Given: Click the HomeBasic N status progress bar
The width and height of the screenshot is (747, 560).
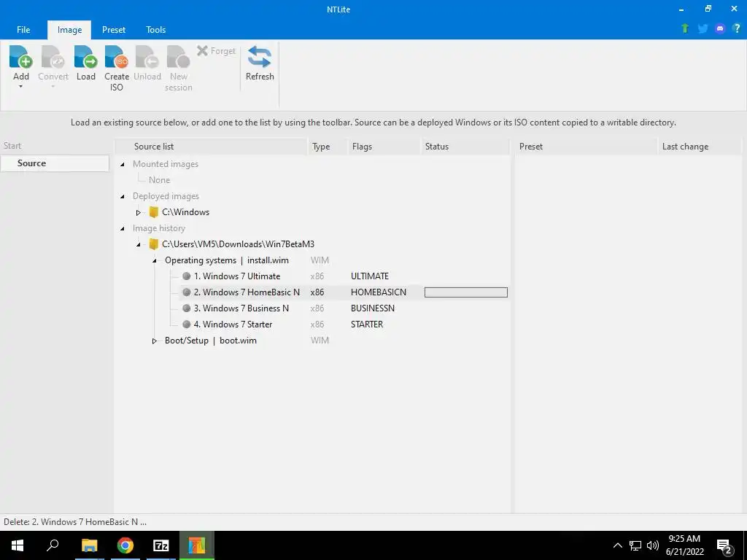Looking at the screenshot, I should [466, 292].
